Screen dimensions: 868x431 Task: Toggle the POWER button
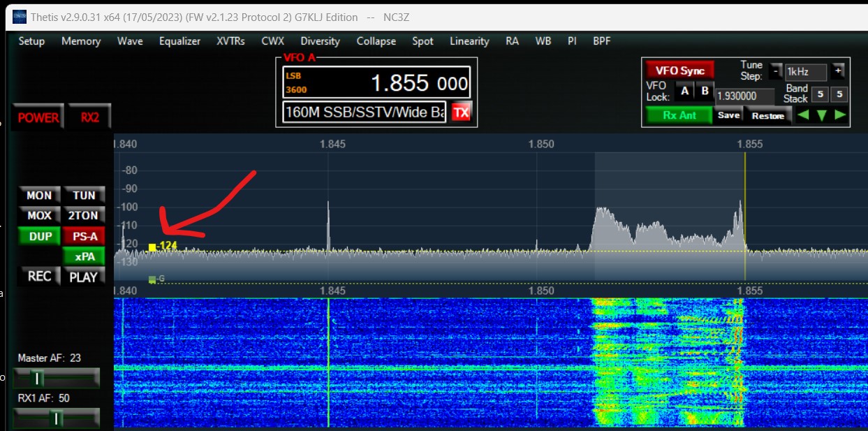(x=38, y=117)
